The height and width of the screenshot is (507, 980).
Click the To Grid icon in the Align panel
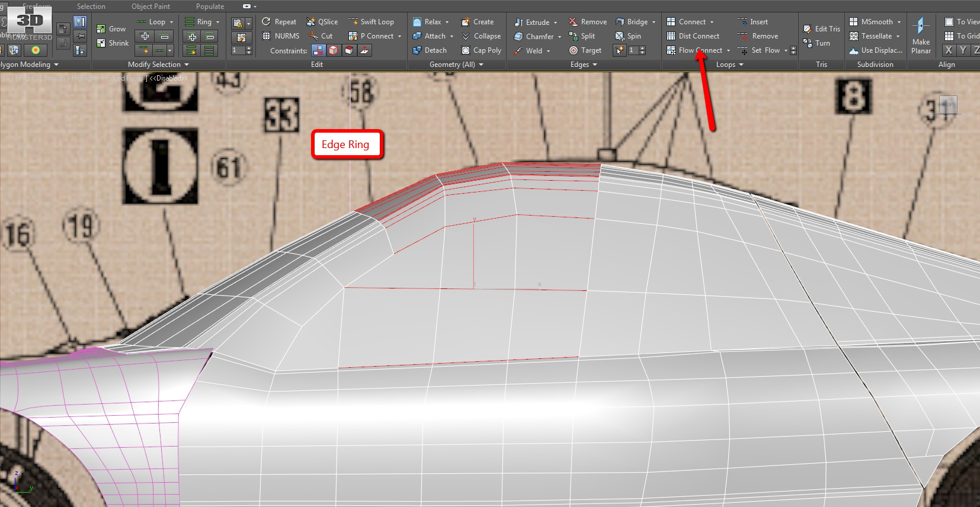[x=949, y=36]
